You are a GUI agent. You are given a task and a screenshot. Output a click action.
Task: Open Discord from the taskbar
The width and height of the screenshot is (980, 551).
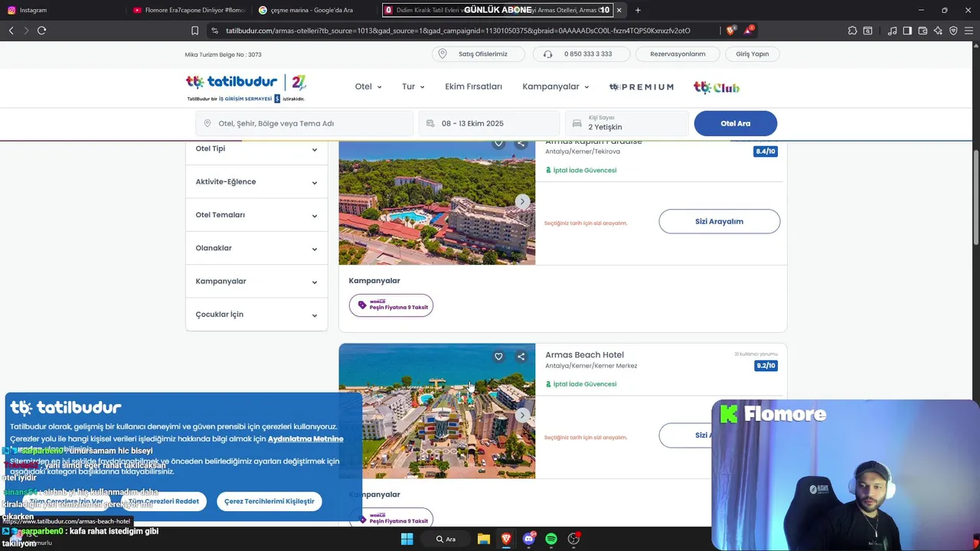(x=528, y=539)
